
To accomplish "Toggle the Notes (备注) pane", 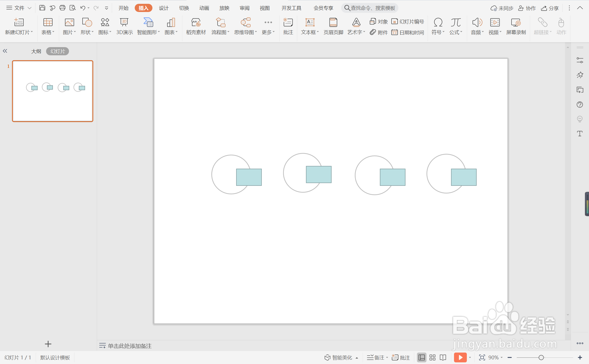I will coord(375,357).
